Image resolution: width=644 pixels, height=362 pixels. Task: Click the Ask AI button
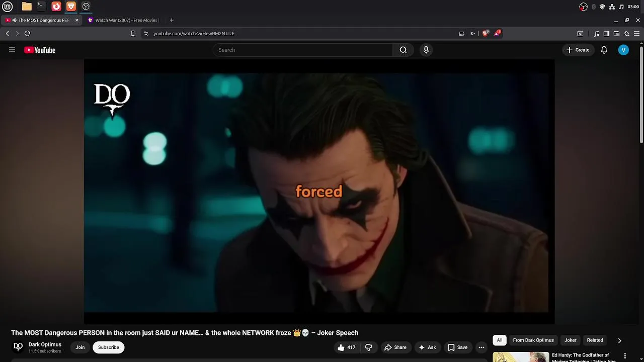tap(427, 347)
